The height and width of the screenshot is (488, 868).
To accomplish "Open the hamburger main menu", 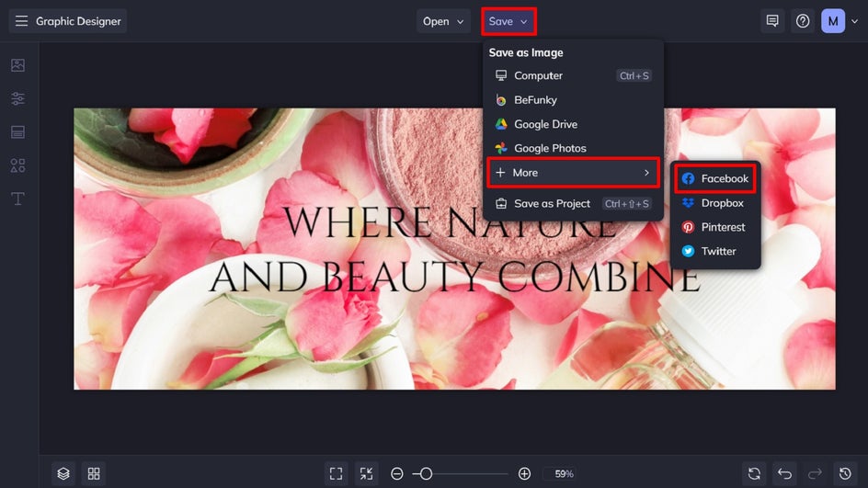I will coord(21,21).
